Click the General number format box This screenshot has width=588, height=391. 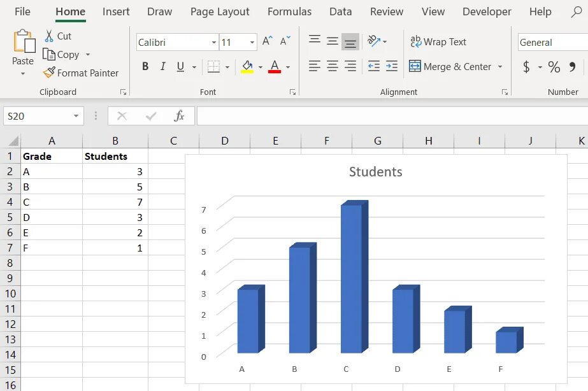[553, 43]
